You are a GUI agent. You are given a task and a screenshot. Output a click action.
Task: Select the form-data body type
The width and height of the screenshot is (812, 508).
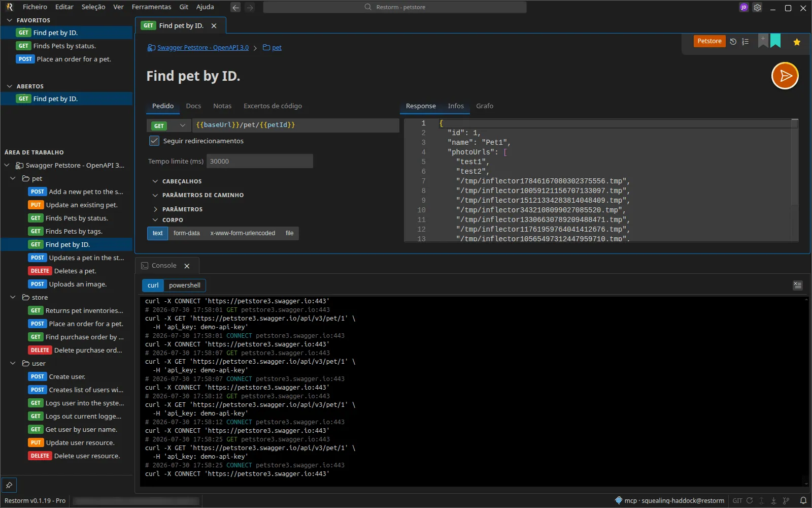tap(186, 233)
